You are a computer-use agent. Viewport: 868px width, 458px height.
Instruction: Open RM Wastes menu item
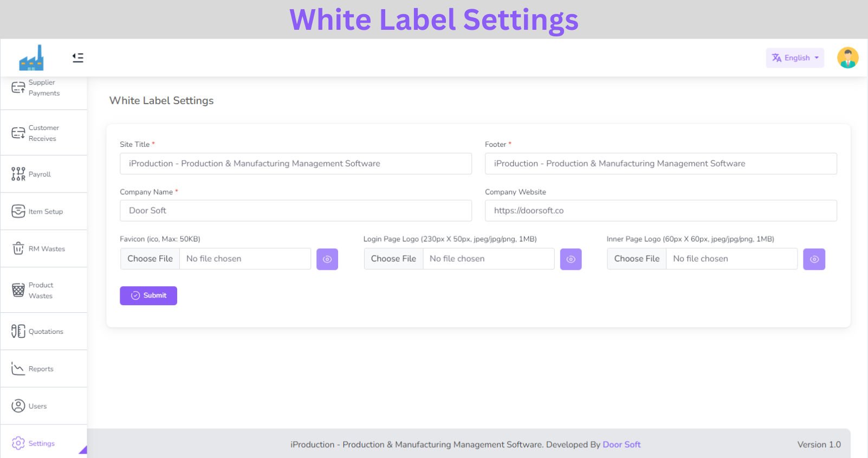(44, 249)
